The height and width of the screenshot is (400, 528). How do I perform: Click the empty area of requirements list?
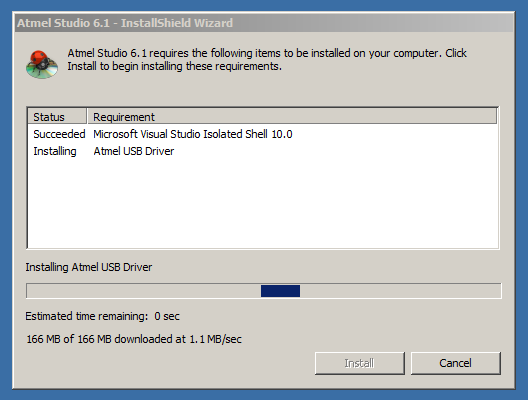point(262,204)
